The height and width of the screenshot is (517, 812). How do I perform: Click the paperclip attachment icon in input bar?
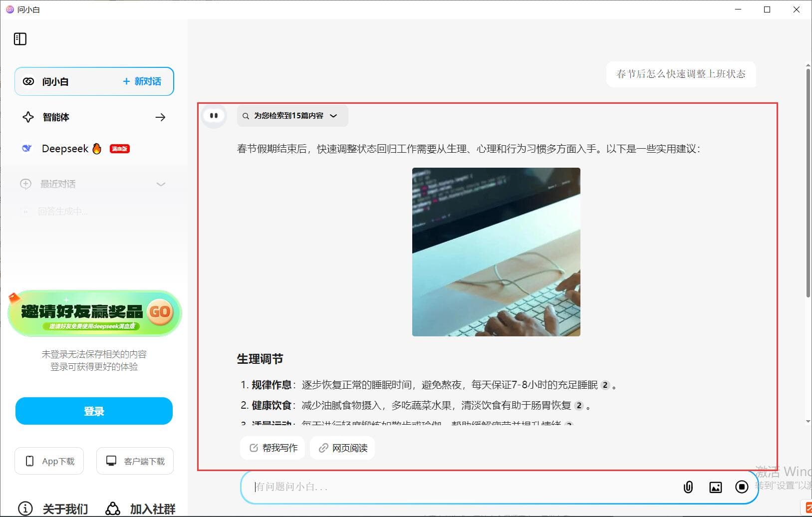click(x=688, y=487)
